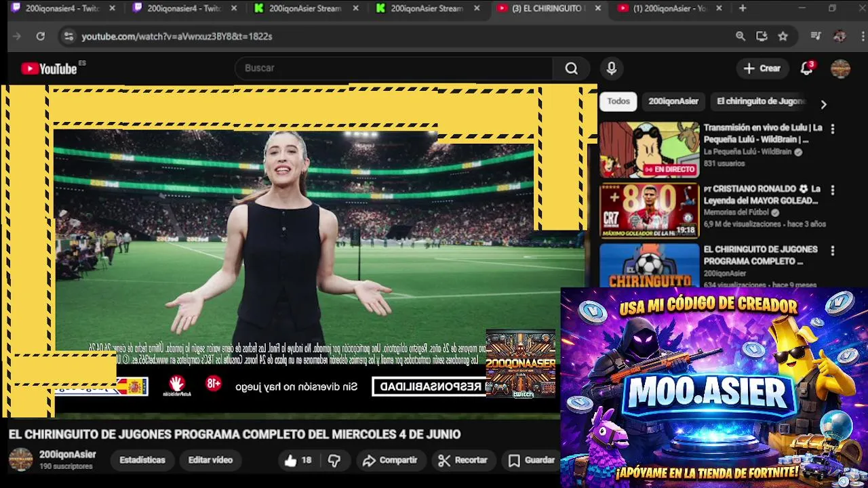Select the 200iqonAsier filter chip

[673, 101]
